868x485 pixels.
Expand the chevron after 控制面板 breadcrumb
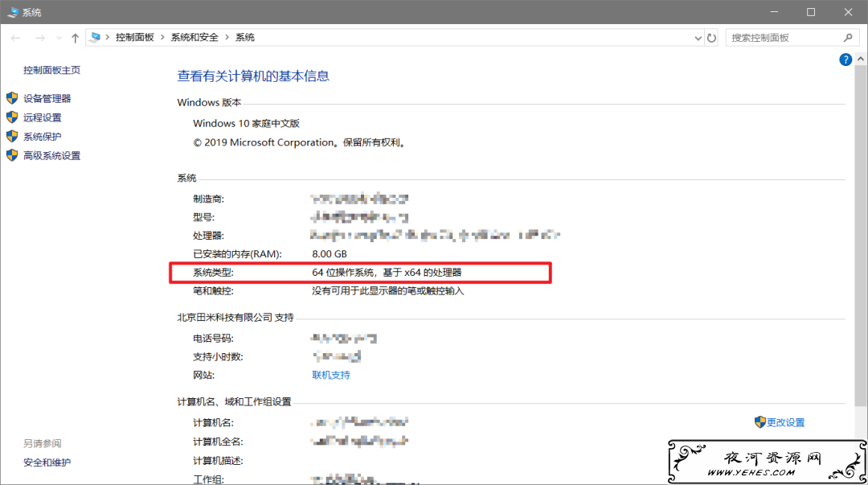pos(162,37)
